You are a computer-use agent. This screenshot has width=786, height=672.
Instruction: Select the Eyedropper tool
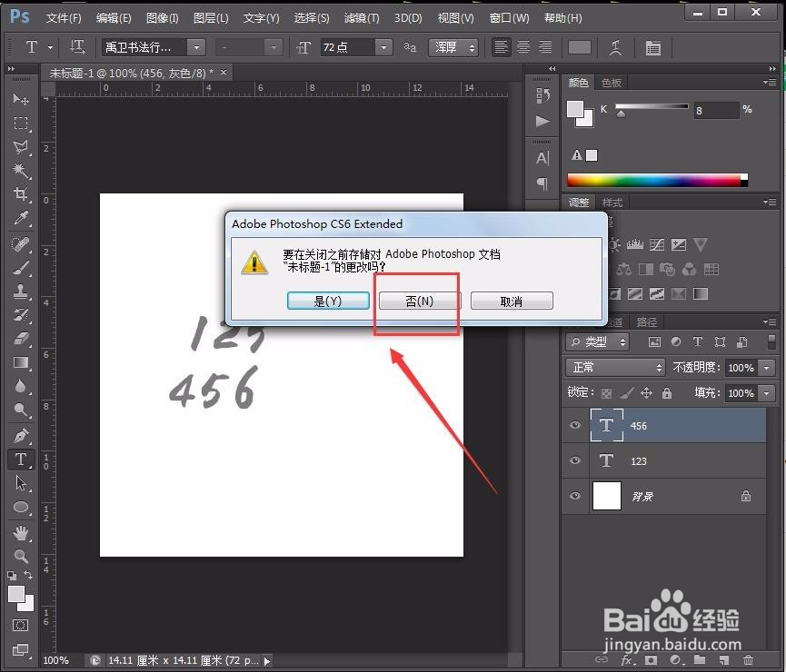click(x=21, y=218)
